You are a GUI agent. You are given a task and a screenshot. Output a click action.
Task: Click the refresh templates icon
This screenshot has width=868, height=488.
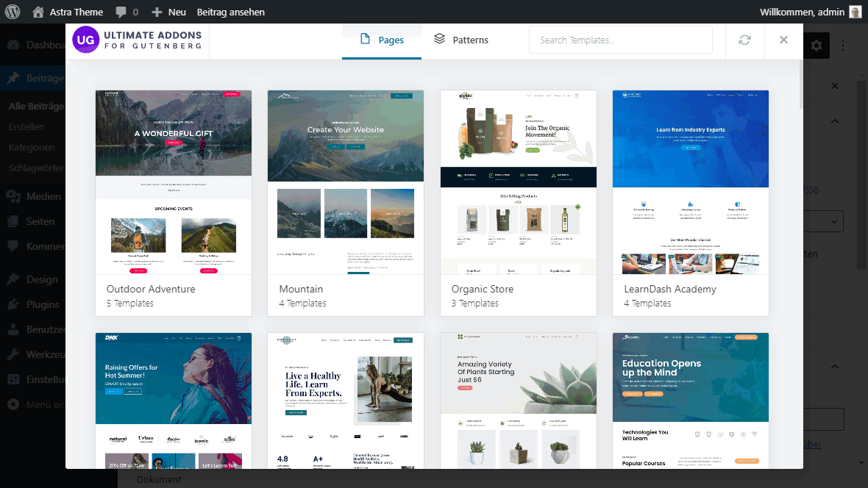tap(744, 40)
